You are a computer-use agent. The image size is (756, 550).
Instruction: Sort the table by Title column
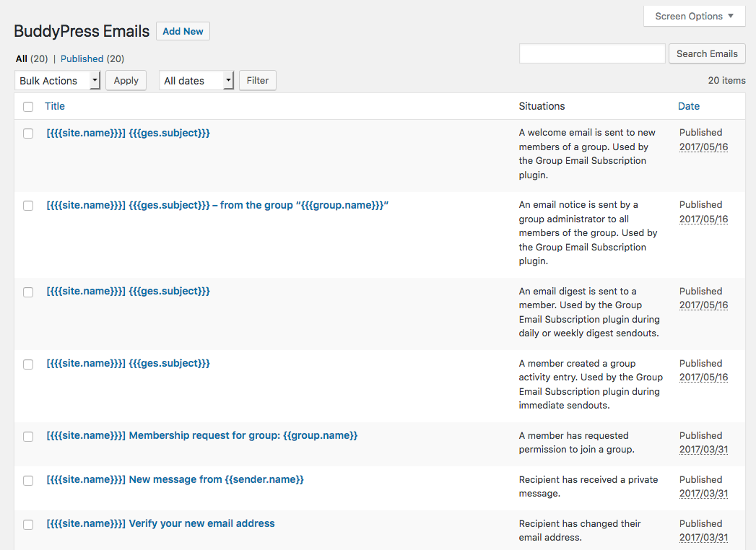click(54, 106)
